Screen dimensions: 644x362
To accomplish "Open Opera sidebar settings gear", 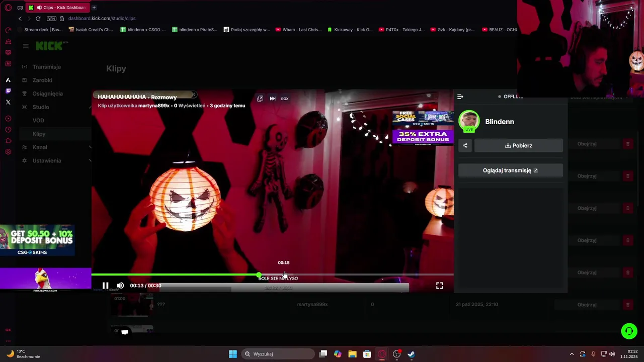I will click(8, 152).
